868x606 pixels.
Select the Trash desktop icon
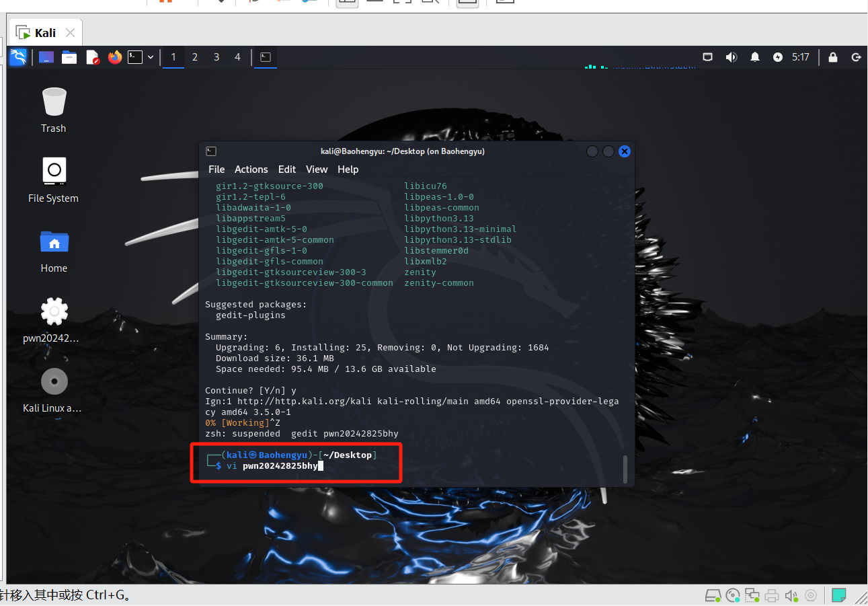[54, 110]
